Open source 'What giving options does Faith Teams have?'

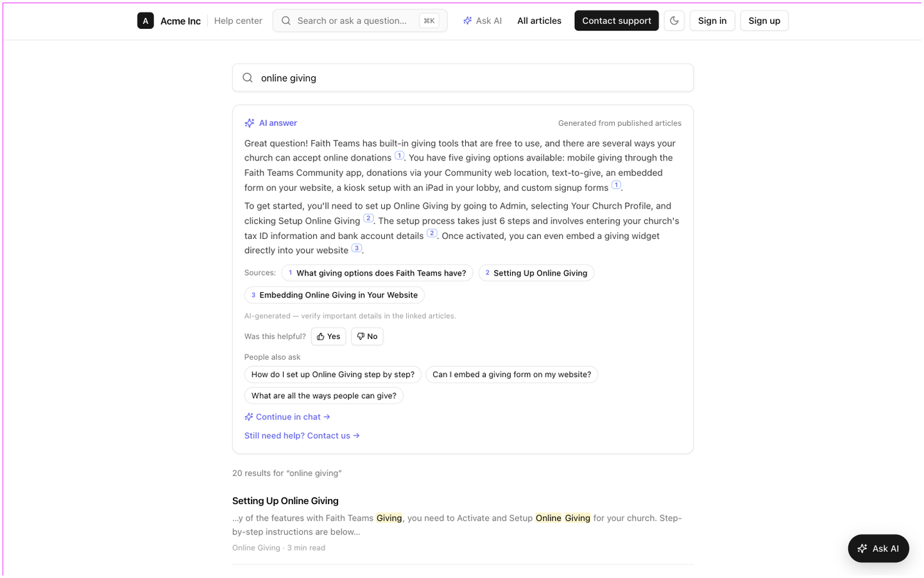(x=377, y=273)
